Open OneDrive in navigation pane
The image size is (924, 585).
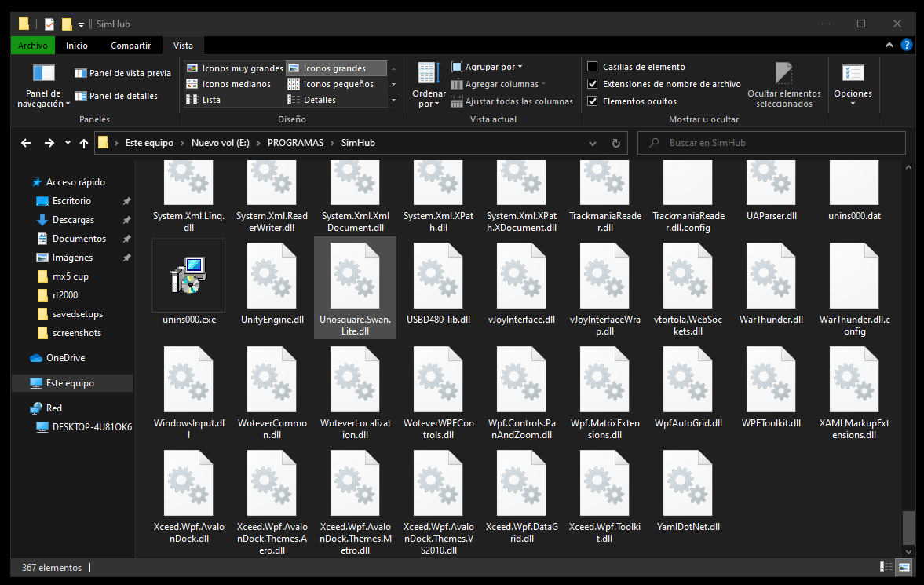click(65, 358)
